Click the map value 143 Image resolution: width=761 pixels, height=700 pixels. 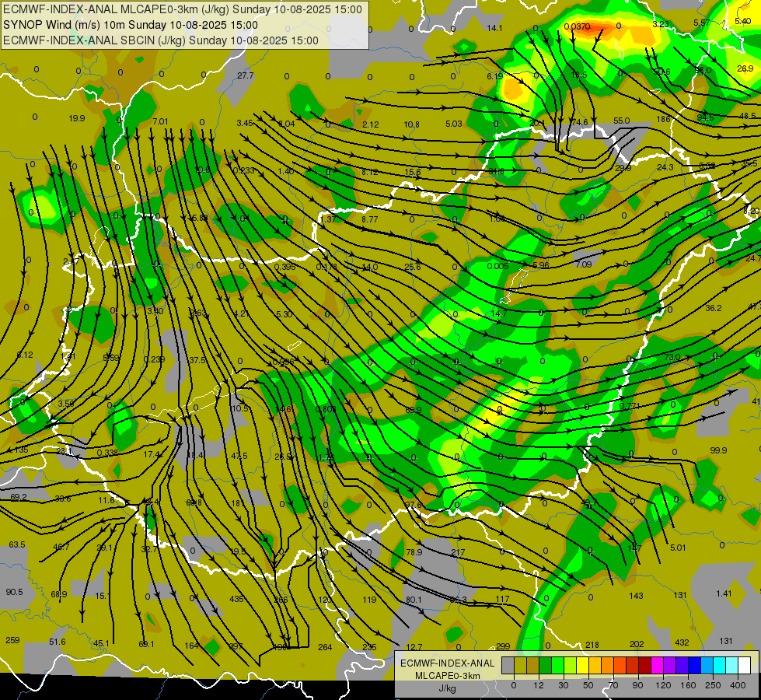pyautogui.click(x=637, y=596)
